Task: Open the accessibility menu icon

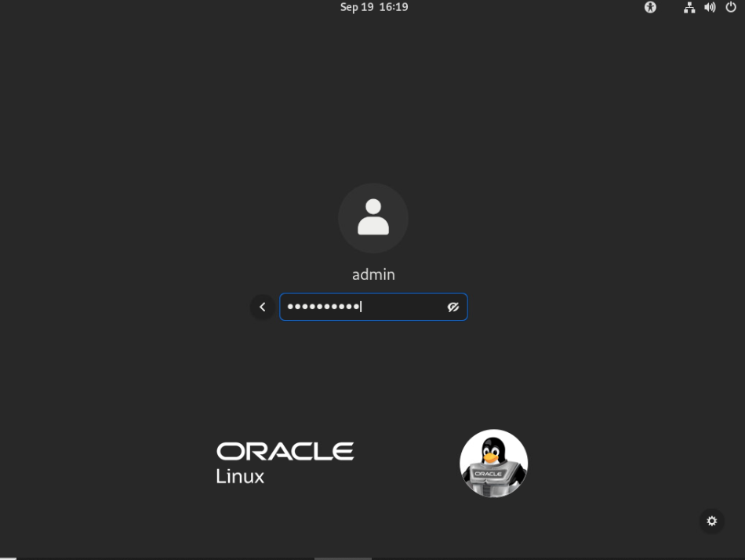Action: click(650, 7)
